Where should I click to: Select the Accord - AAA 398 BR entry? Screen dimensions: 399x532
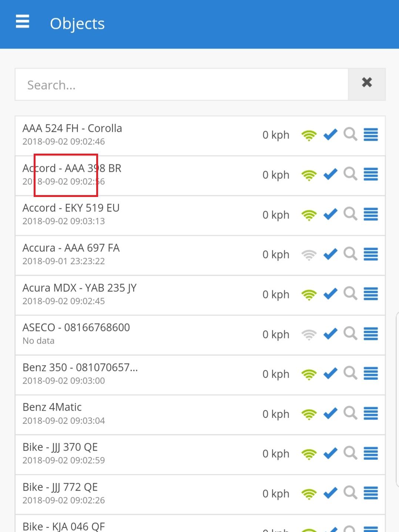pos(72,168)
